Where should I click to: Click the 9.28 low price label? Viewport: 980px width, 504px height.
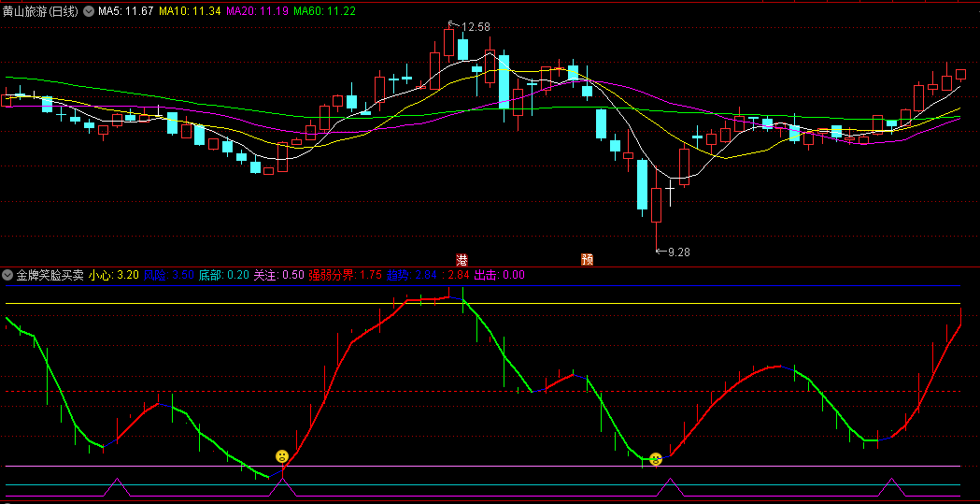(679, 252)
